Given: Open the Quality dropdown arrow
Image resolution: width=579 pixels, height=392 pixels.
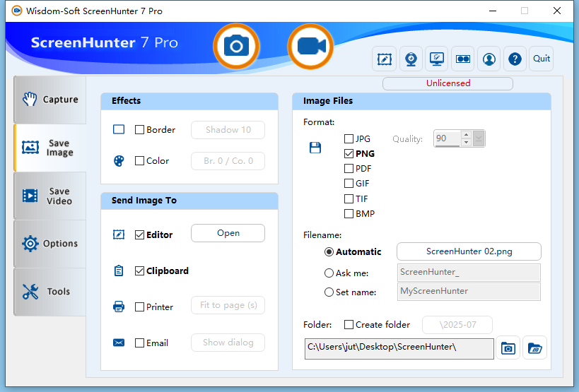Looking at the screenshot, I should point(479,138).
